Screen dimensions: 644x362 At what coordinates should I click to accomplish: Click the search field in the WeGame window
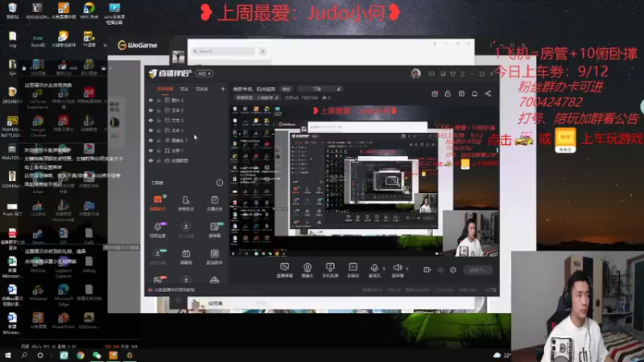point(224,51)
